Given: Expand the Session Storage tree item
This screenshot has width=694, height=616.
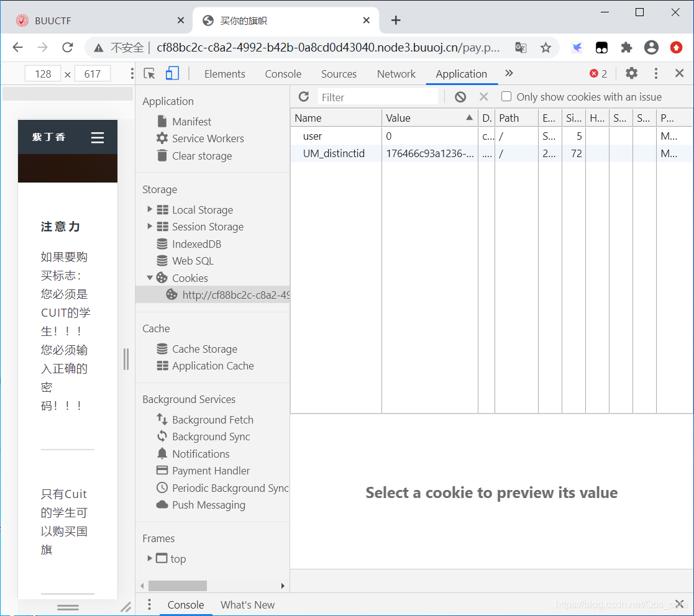Looking at the screenshot, I should click(150, 226).
